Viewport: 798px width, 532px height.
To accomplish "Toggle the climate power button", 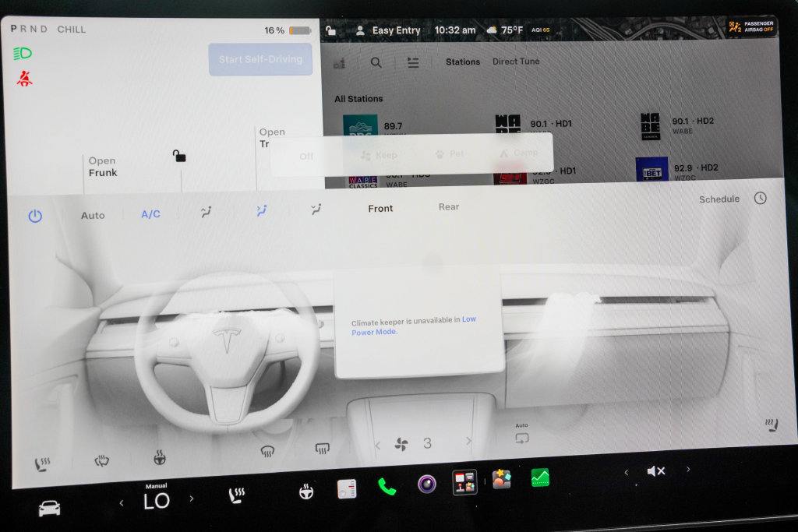I will [x=35, y=217].
